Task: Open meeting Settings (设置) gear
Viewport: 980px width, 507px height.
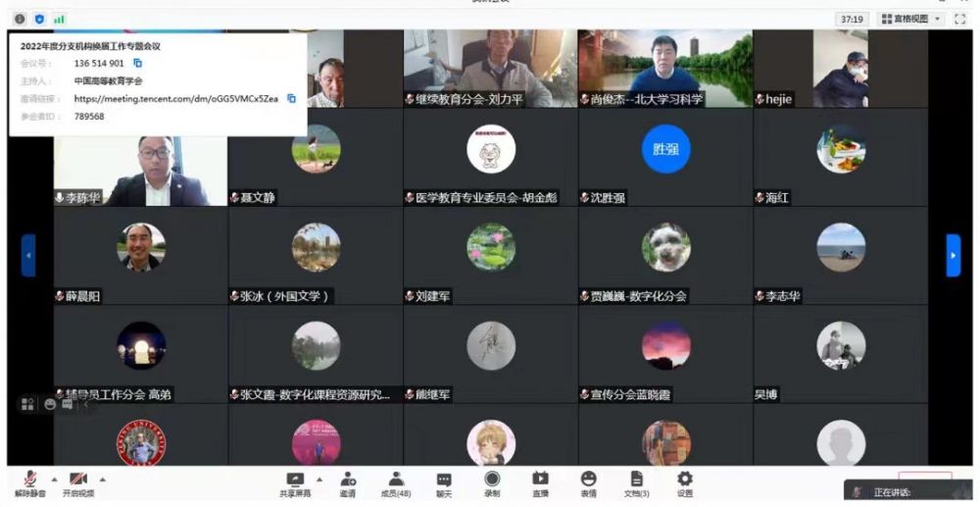Action: (x=684, y=481)
